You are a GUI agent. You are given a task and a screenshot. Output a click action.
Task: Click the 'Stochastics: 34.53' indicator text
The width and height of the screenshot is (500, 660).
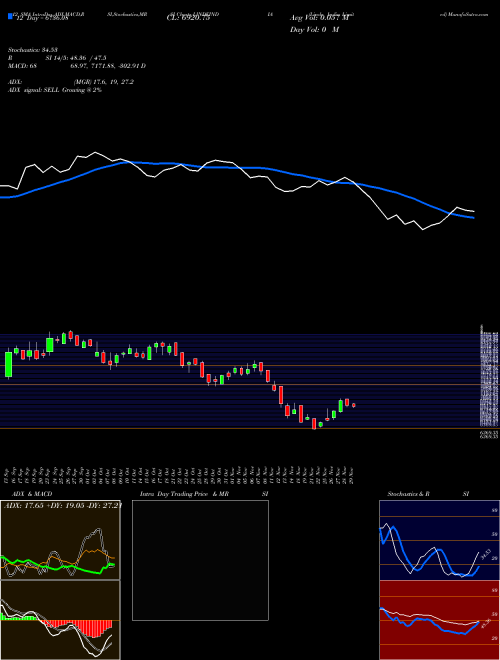point(32,50)
